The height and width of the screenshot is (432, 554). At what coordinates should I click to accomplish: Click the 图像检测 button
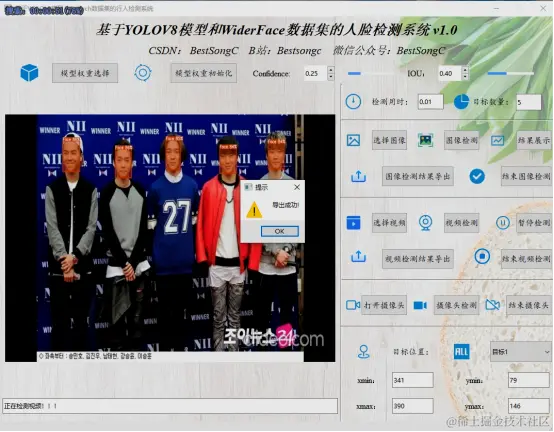461,140
